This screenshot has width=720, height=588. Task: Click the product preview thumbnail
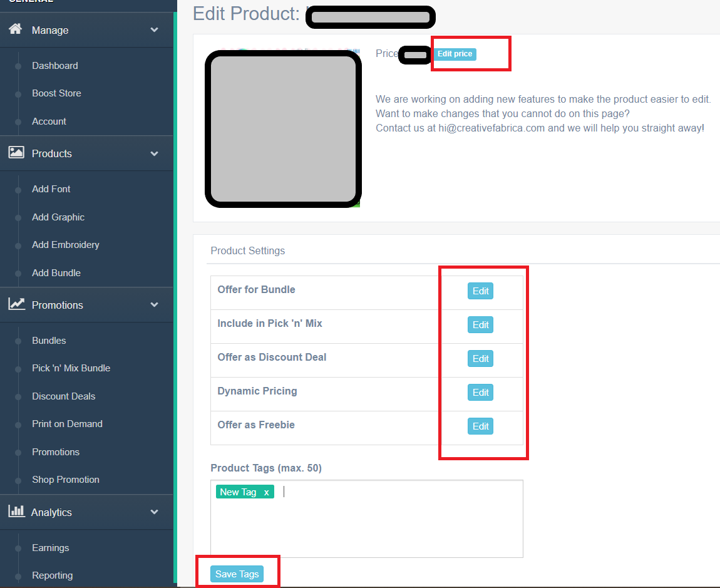pos(283,128)
